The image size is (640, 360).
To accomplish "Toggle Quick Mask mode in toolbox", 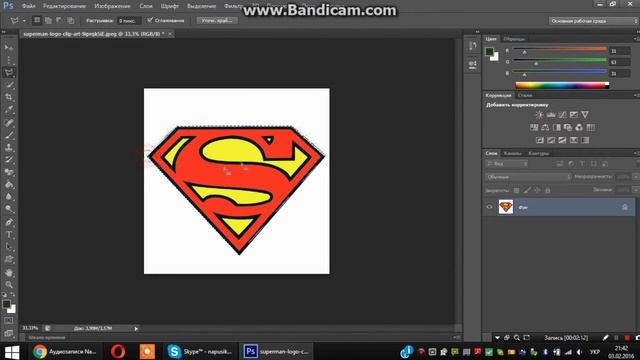I will coord(9,321).
